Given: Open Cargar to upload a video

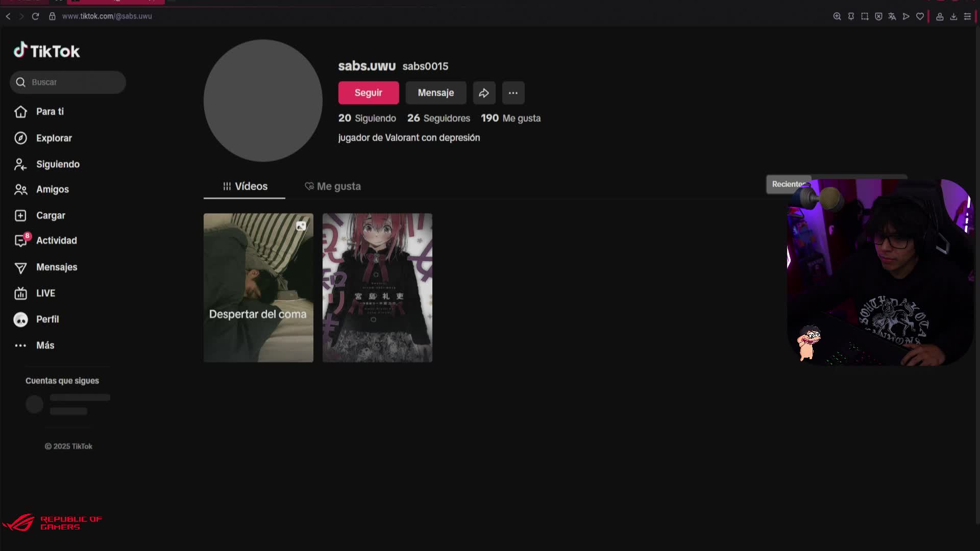Looking at the screenshot, I should pyautogui.click(x=40, y=215).
